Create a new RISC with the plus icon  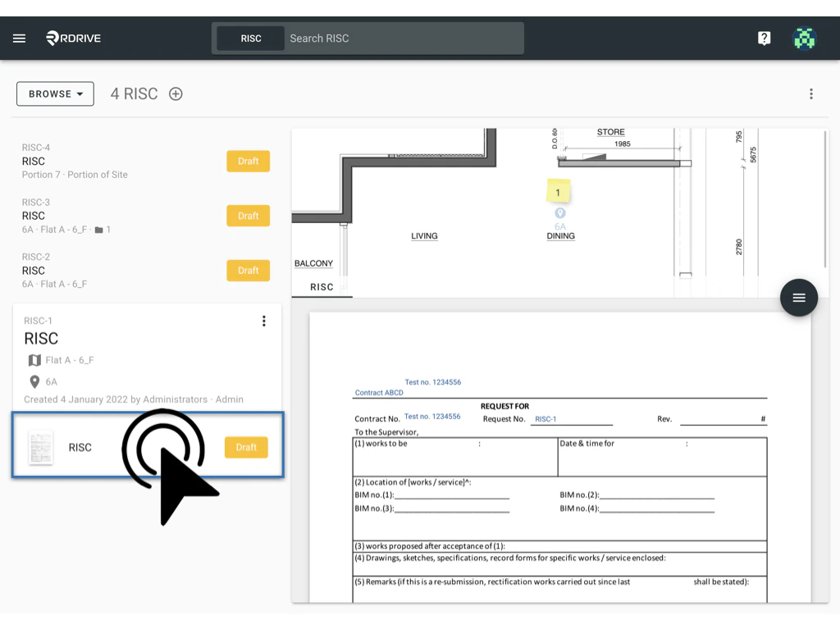pos(175,94)
